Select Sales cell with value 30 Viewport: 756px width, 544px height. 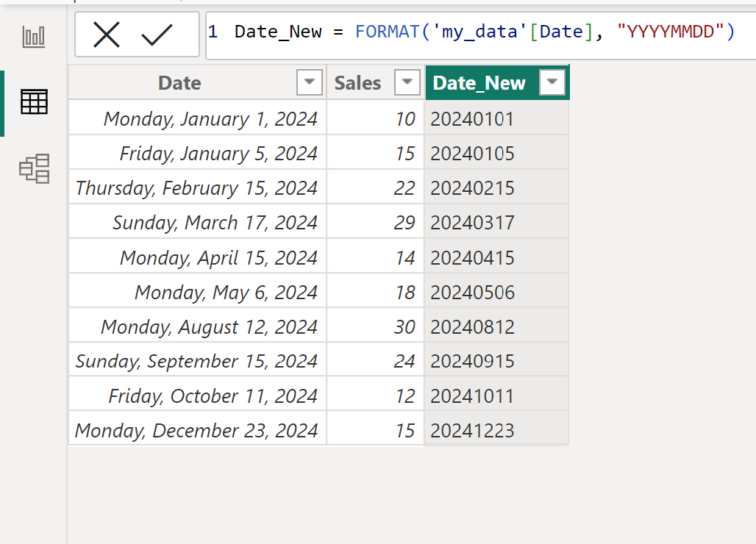pyautogui.click(x=376, y=326)
